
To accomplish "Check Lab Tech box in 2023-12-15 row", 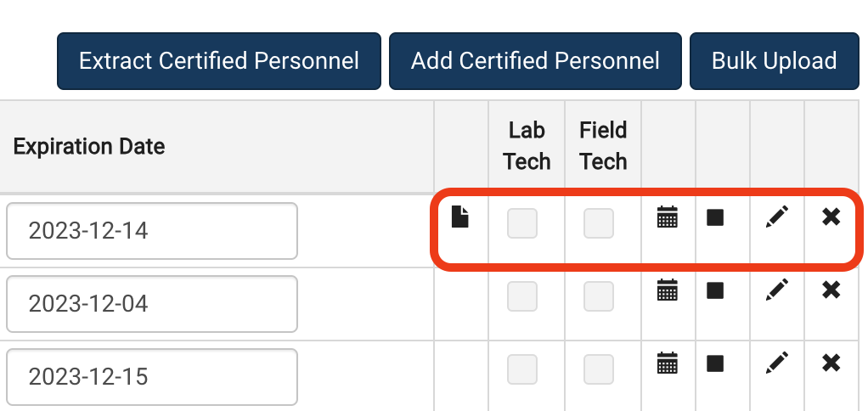I will [x=522, y=369].
